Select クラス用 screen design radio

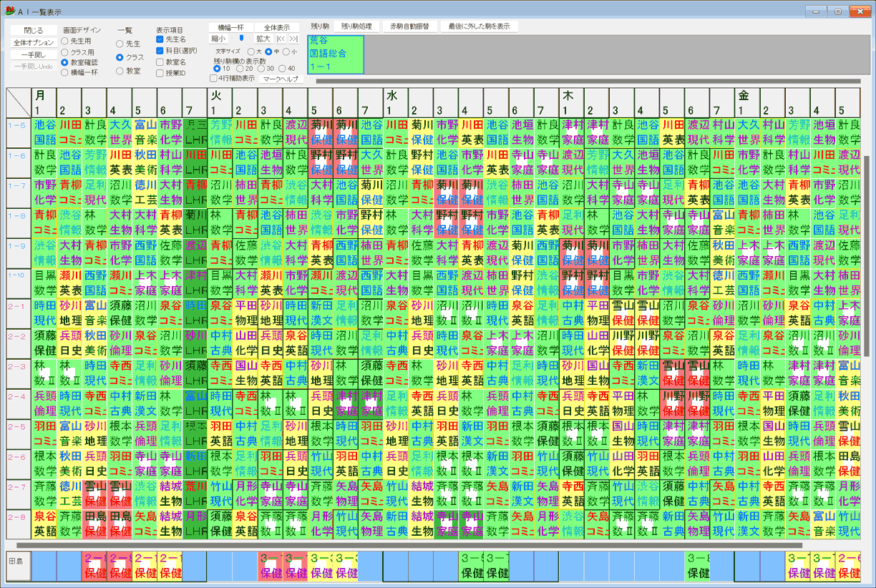coord(78,52)
